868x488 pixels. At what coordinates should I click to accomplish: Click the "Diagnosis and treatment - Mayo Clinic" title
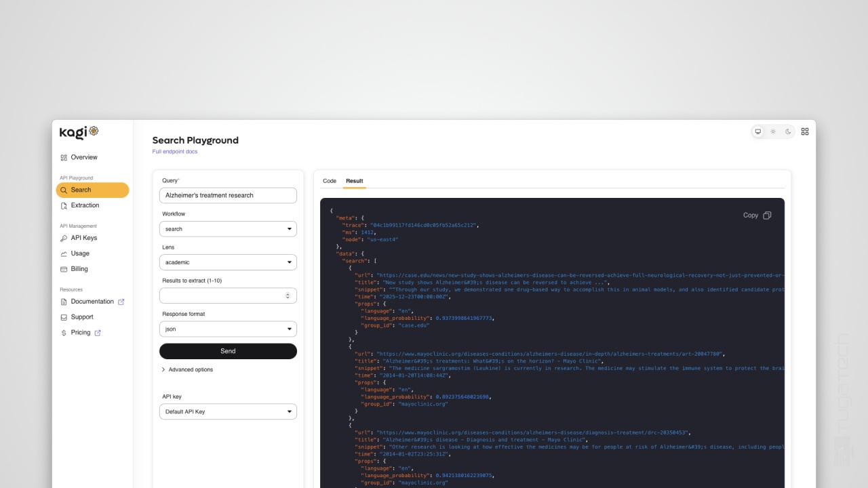pos(471,440)
